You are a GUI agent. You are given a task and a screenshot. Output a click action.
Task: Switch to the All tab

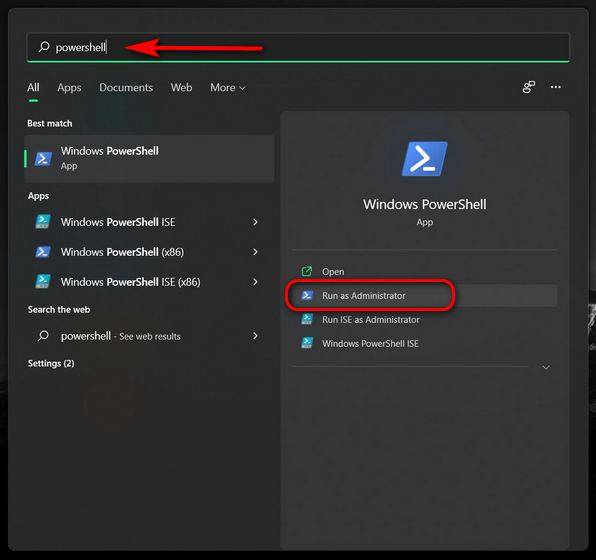(x=33, y=87)
